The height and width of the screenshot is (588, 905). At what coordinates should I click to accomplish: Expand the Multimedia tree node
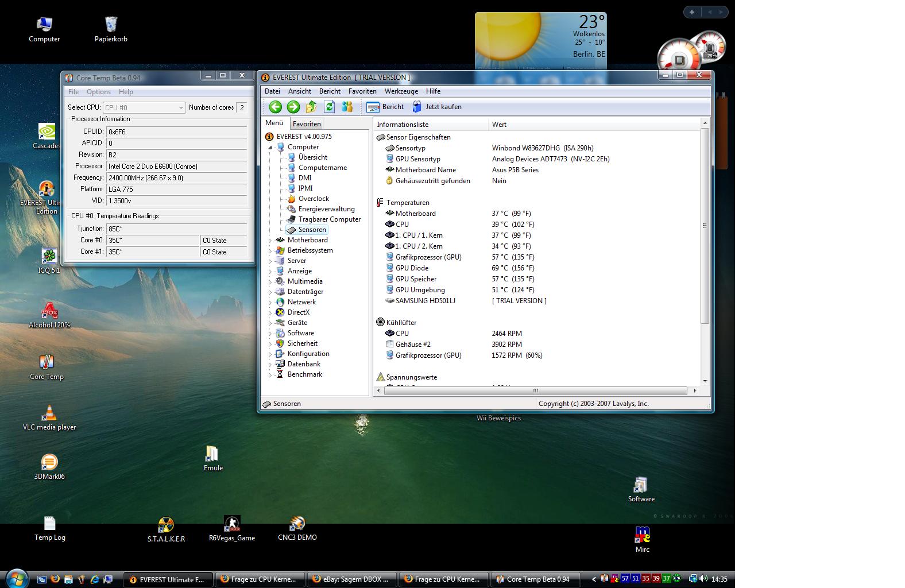tap(270, 282)
